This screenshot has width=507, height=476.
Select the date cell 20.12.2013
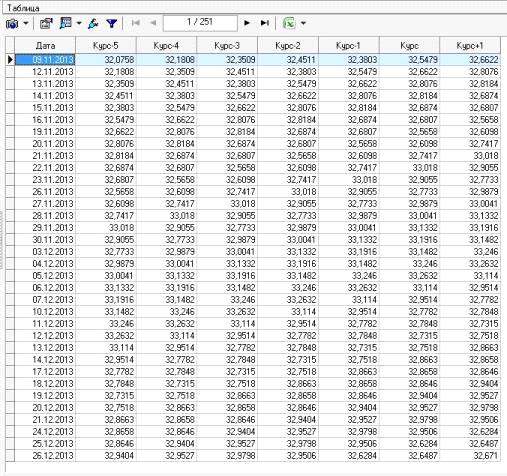tap(45, 408)
